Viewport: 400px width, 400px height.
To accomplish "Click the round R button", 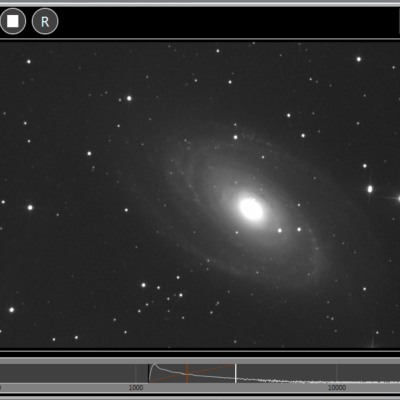I will tap(45, 21).
